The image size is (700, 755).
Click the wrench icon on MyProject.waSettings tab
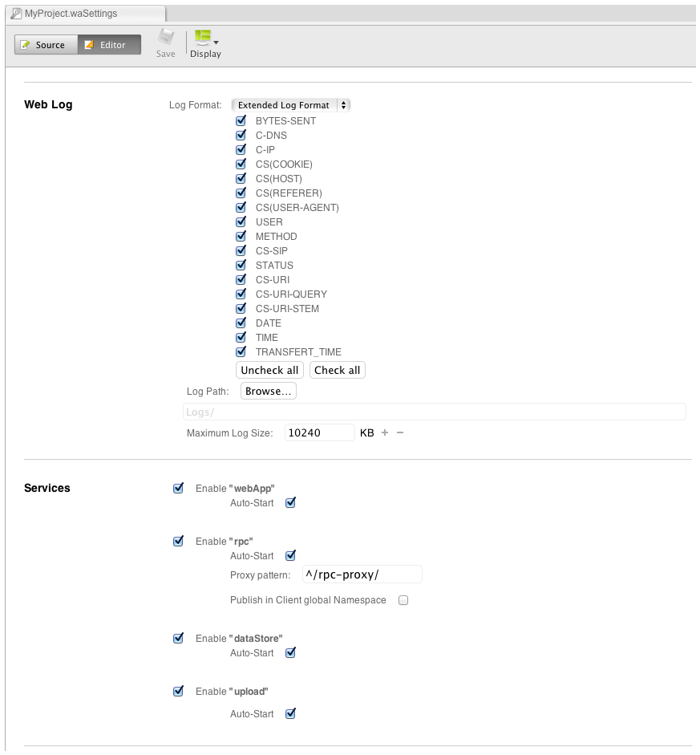[x=16, y=14]
